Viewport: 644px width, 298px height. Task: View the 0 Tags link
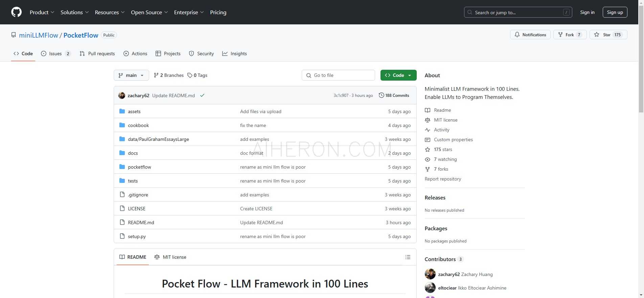[198, 75]
